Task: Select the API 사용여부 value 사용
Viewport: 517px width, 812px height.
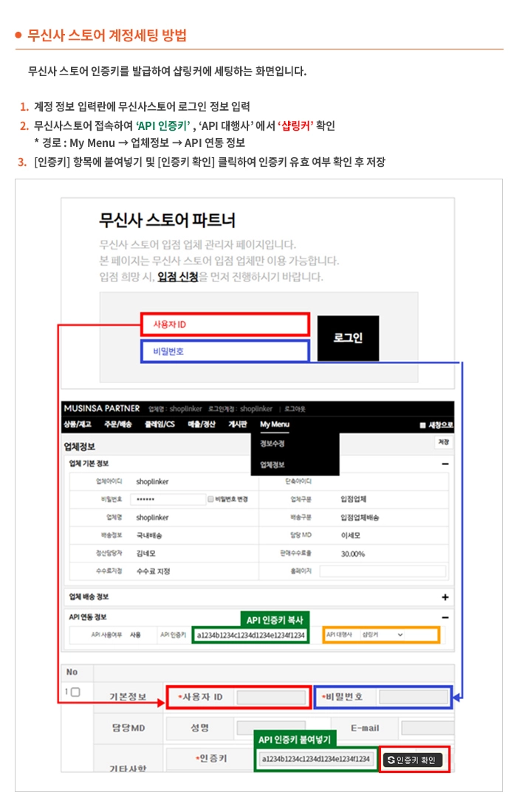Action: coord(135,635)
